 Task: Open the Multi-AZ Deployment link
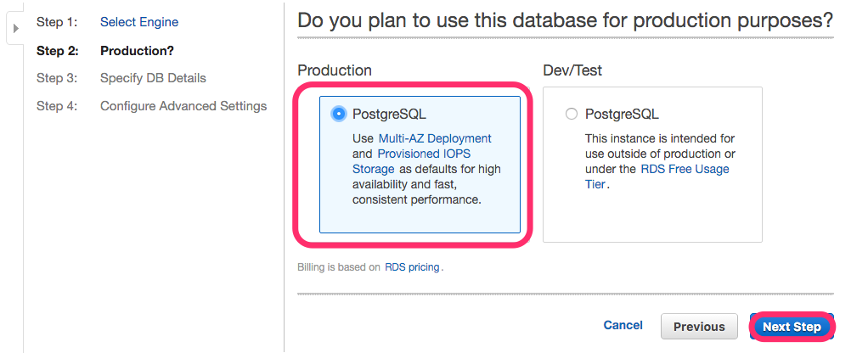(x=435, y=138)
